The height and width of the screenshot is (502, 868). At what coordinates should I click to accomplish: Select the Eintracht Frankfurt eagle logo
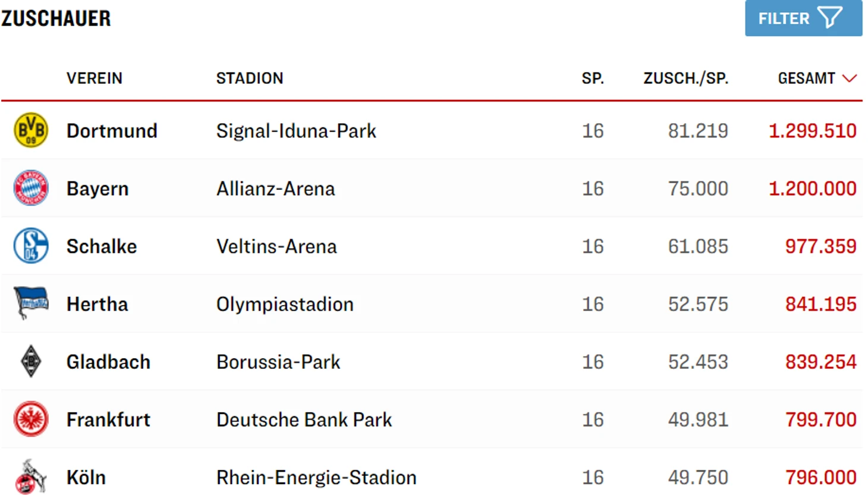point(31,419)
